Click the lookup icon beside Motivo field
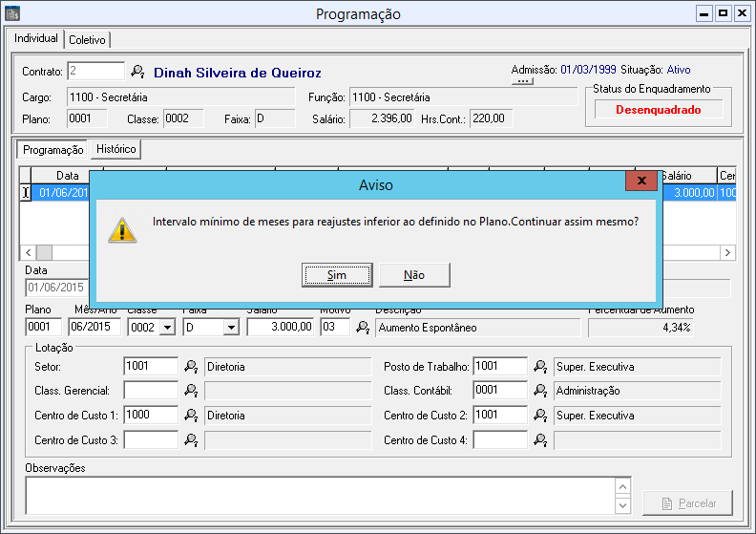756x534 pixels. tap(363, 328)
